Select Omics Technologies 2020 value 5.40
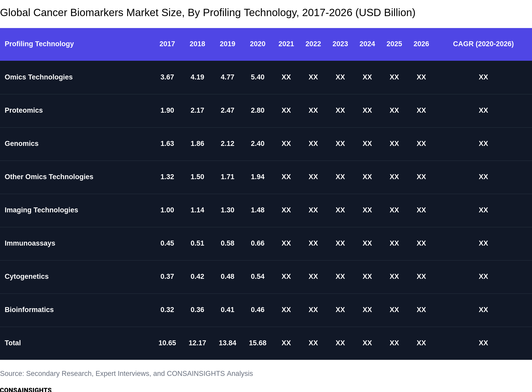 coord(258,77)
